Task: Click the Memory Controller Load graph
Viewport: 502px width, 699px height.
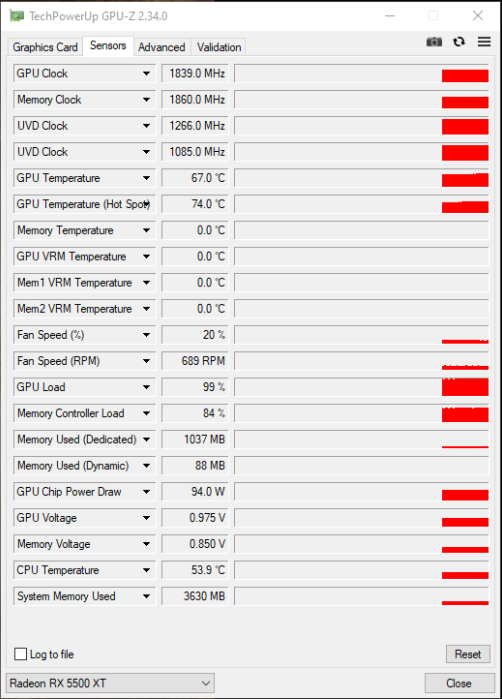Action: coord(362,413)
